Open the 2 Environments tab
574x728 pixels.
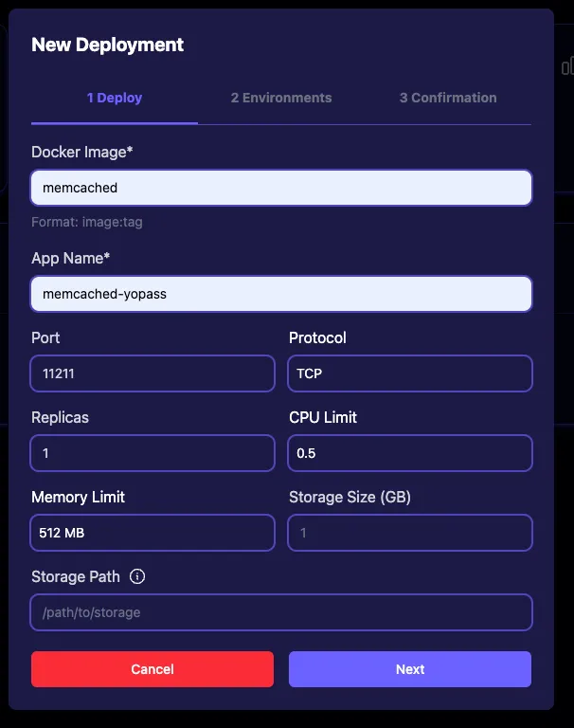click(281, 98)
